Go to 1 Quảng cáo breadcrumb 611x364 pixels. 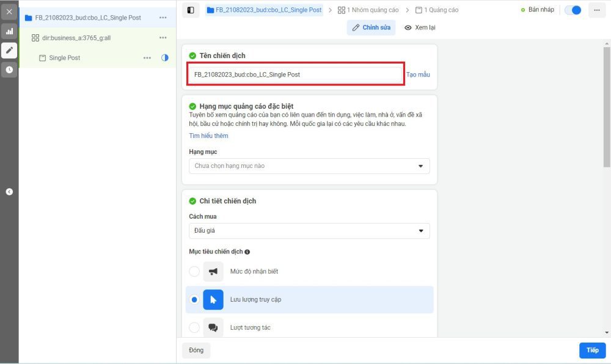pos(437,10)
